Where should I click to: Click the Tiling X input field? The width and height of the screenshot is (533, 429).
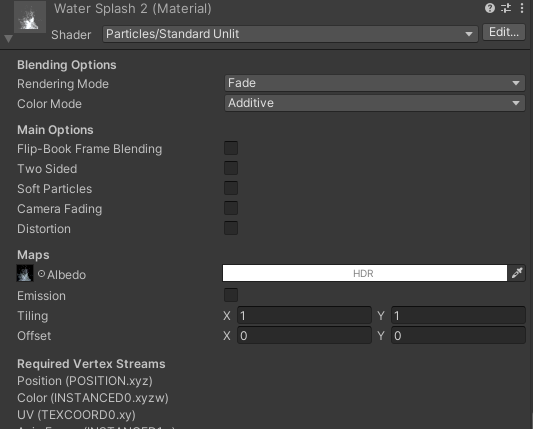304,315
